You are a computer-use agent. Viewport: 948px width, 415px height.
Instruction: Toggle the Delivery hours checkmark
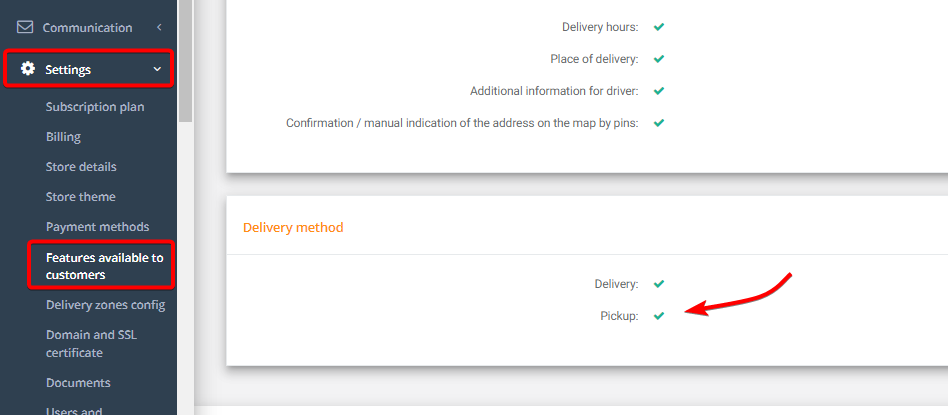[x=659, y=27]
